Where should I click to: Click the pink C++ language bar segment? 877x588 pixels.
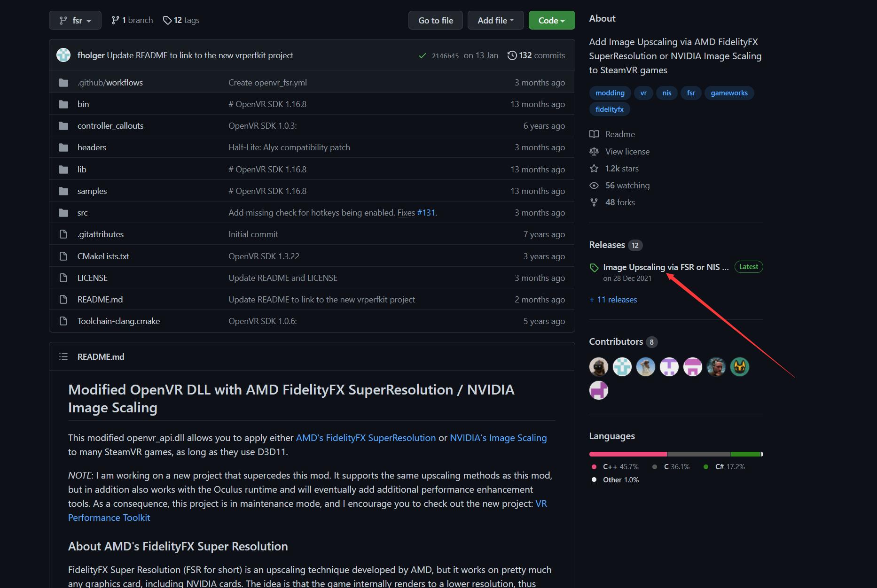coord(628,454)
